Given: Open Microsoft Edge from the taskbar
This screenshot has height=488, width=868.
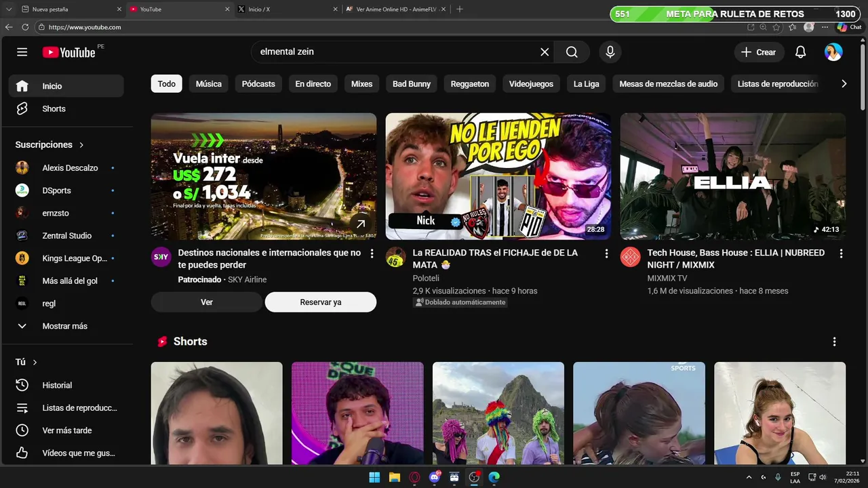Looking at the screenshot, I should (494, 477).
